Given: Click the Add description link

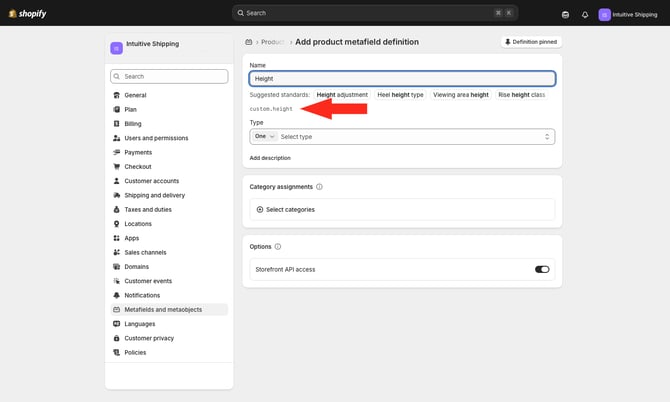Looking at the screenshot, I should click(270, 158).
